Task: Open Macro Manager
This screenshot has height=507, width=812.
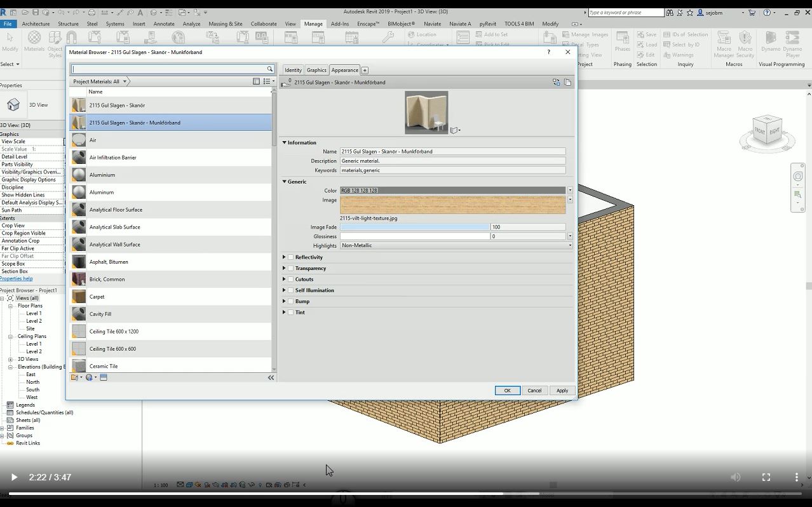Action: tap(724, 44)
